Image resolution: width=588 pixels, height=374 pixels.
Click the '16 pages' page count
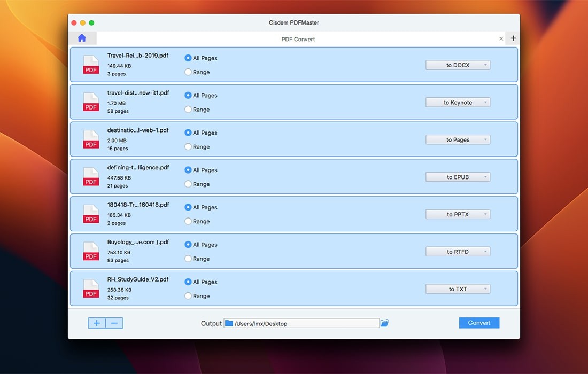[x=118, y=149]
